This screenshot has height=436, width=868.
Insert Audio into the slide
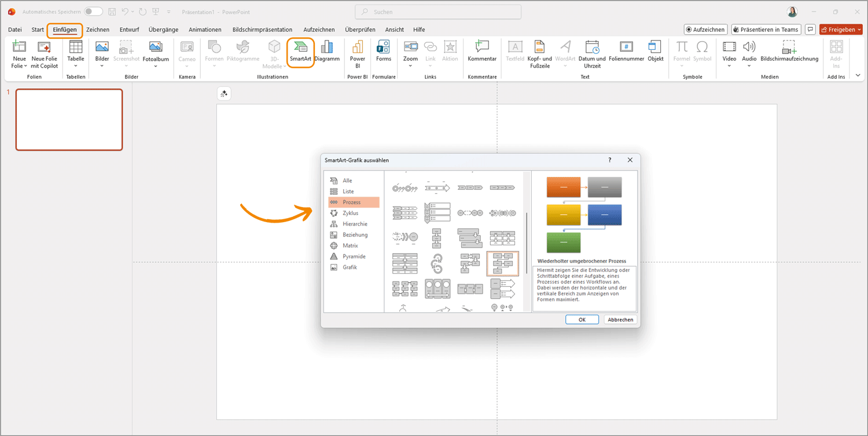click(749, 52)
